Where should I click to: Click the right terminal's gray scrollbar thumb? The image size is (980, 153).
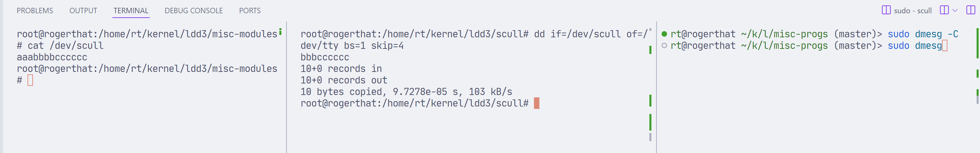pos(977,100)
